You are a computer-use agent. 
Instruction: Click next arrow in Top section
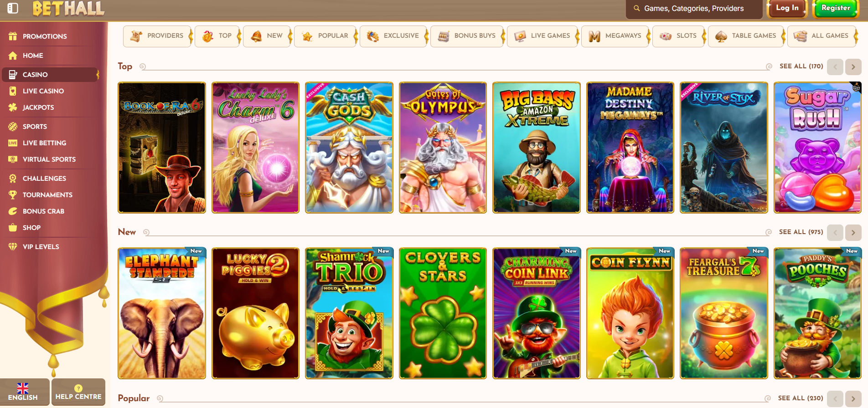tap(853, 67)
